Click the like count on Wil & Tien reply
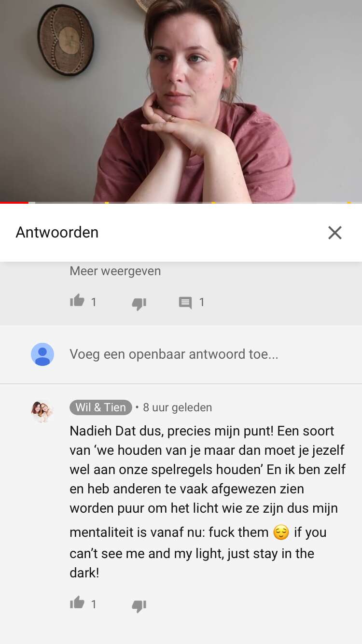Screen dimensions: 362x644 (94, 604)
